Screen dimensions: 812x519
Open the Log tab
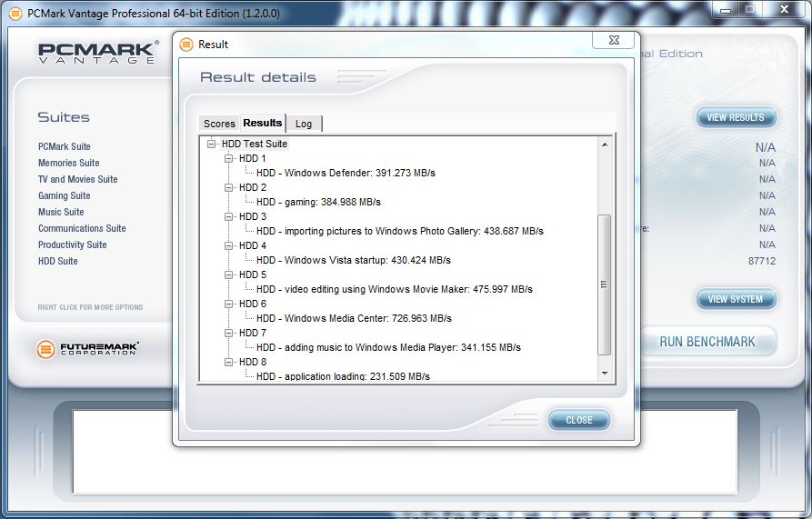[x=304, y=124]
